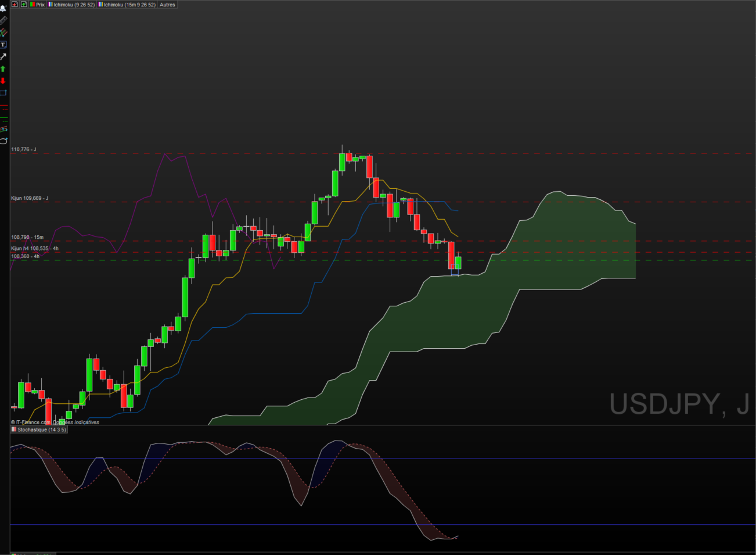
Task: Click the red down-arrow panel button
Action: (x=15, y=4)
